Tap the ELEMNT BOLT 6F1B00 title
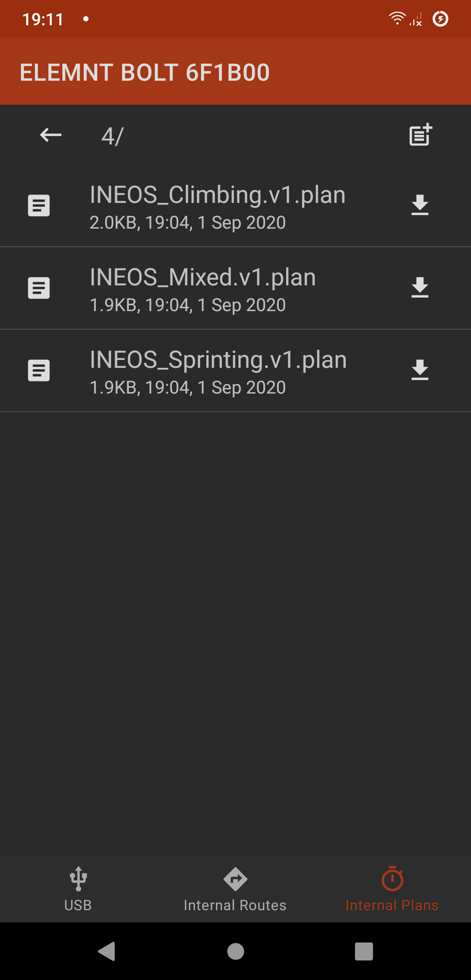The width and height of the screenshot is (471, 980). [x=145, y=72]
